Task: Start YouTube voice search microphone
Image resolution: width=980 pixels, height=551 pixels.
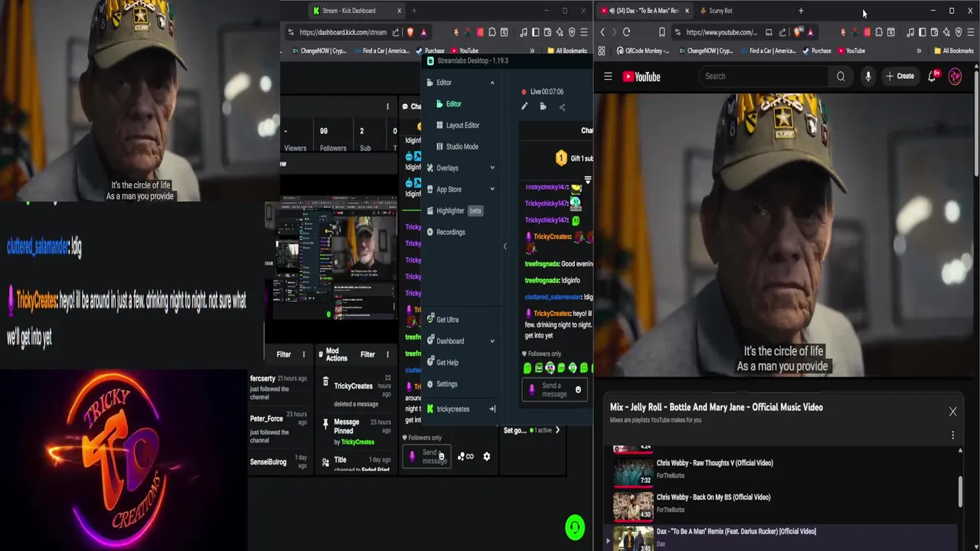Action: click(x=867, y=77)
